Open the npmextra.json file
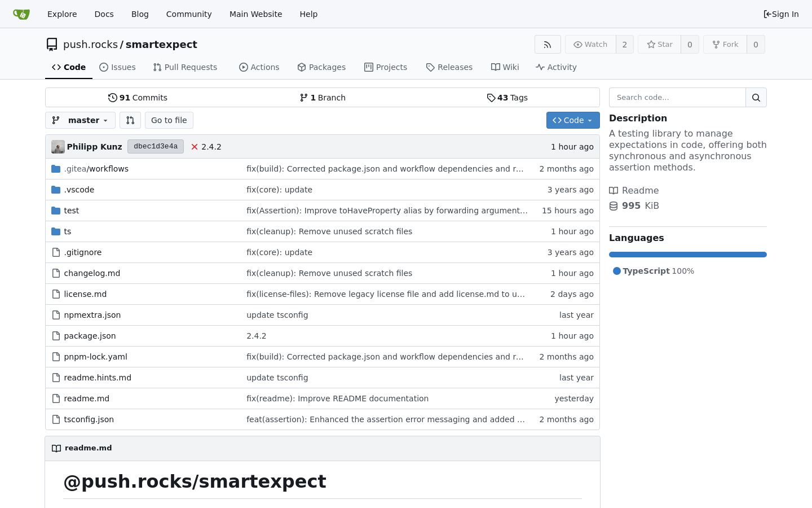812x508 pixels. (x=92, y=315)
